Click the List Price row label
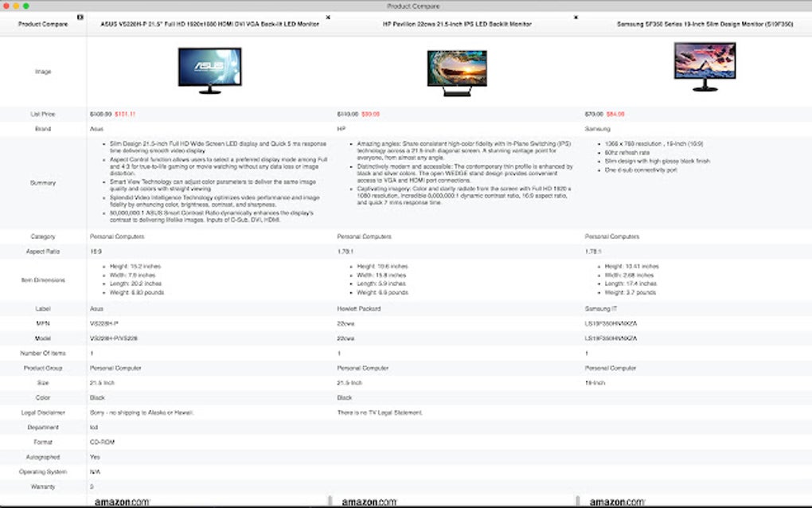Viewport: 812px width, 508px height. point(43,113)
